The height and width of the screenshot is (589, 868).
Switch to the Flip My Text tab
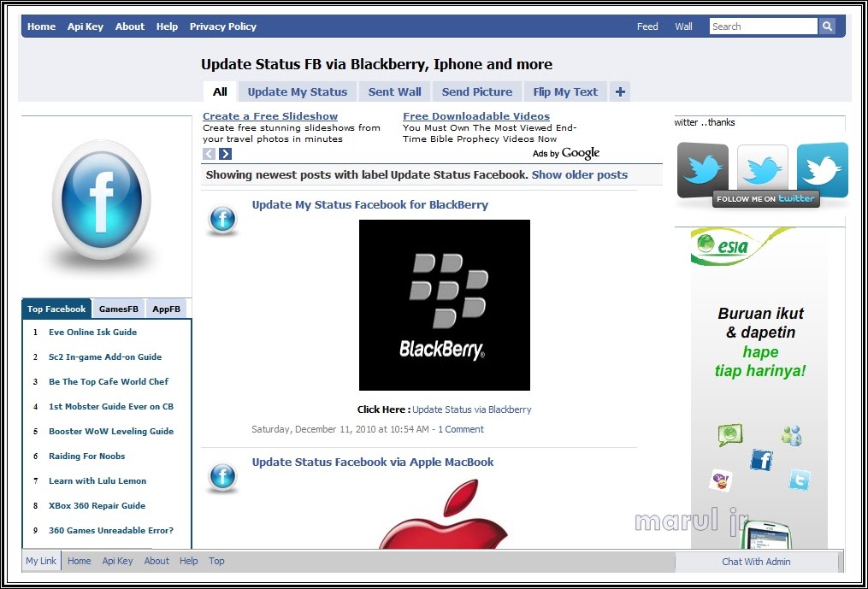pos(566,91)
